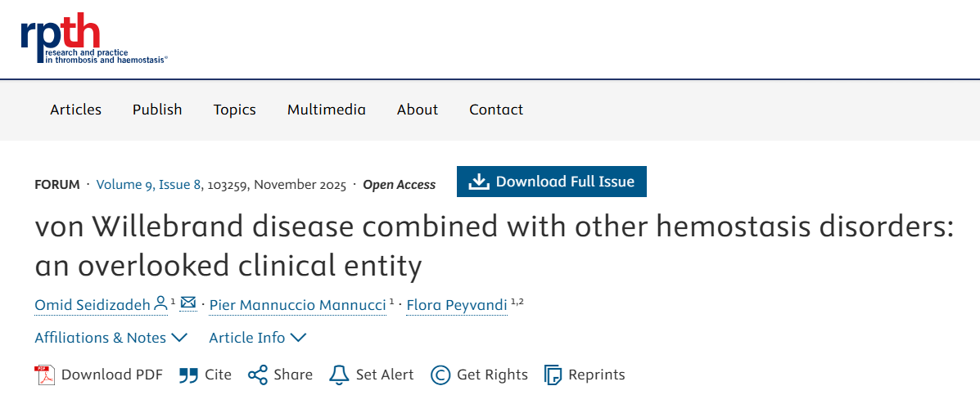Open author Flora Peyvandi link

pyautogui.click(x=456, y=305)
